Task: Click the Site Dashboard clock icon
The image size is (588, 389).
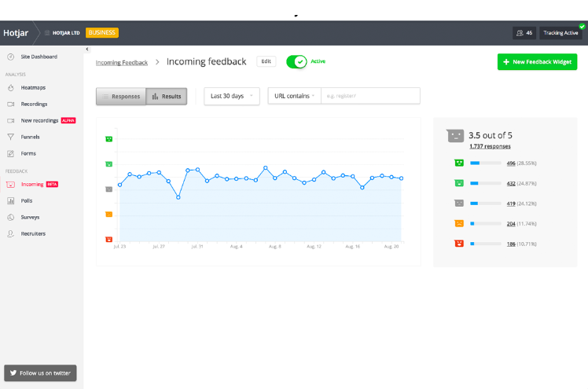Action: click(10, 57)
